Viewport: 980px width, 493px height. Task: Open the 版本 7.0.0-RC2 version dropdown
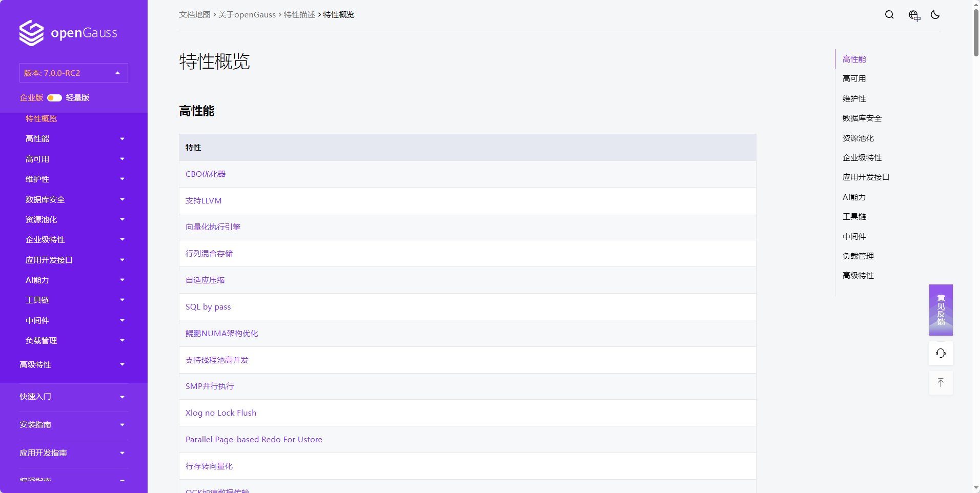click(x=74, y=73)
